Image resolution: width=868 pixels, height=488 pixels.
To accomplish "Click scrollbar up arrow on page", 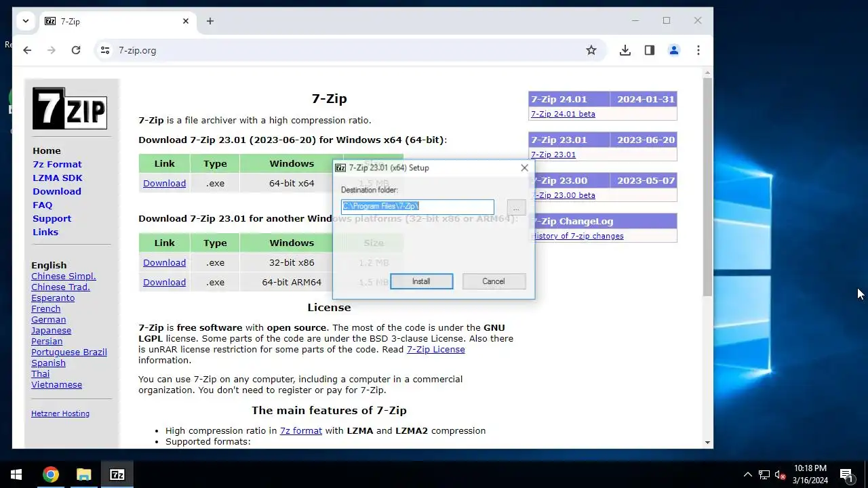I will pyautogui.click(x=707, y=71).
